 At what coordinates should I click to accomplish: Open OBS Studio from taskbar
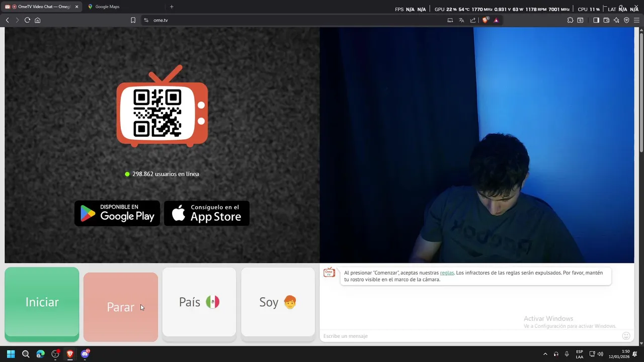[55, 354]
